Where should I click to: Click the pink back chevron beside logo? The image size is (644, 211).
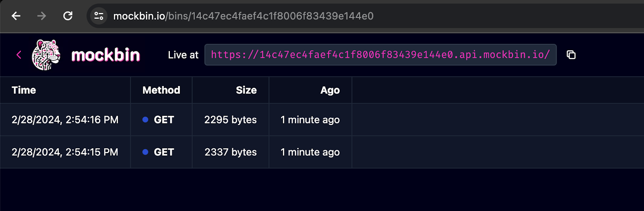point(19,55)
